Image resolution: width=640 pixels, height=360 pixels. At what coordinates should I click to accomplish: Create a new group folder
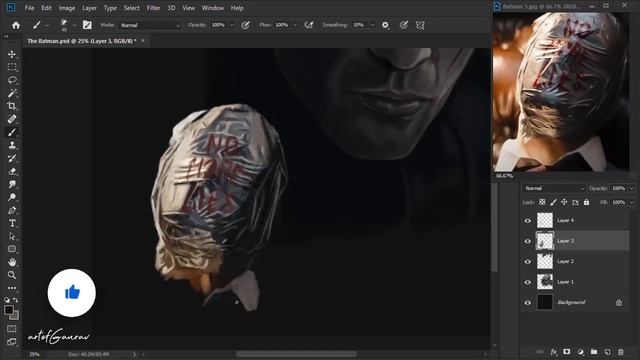594,352
